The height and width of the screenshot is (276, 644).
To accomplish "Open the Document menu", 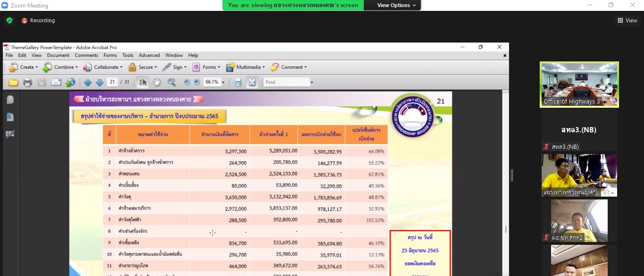I will (58, 55).
